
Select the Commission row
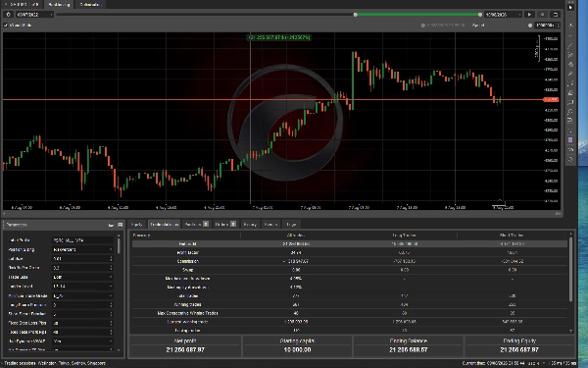coord(350,261)
